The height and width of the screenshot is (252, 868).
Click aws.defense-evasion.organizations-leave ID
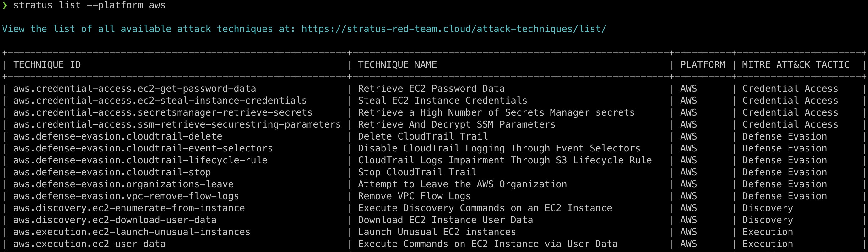(123, 184)
